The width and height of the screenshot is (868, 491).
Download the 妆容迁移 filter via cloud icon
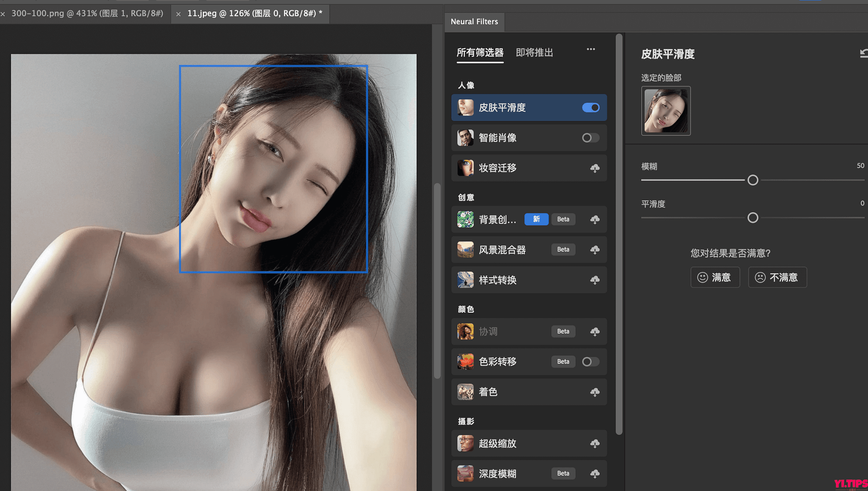[594, 168]
